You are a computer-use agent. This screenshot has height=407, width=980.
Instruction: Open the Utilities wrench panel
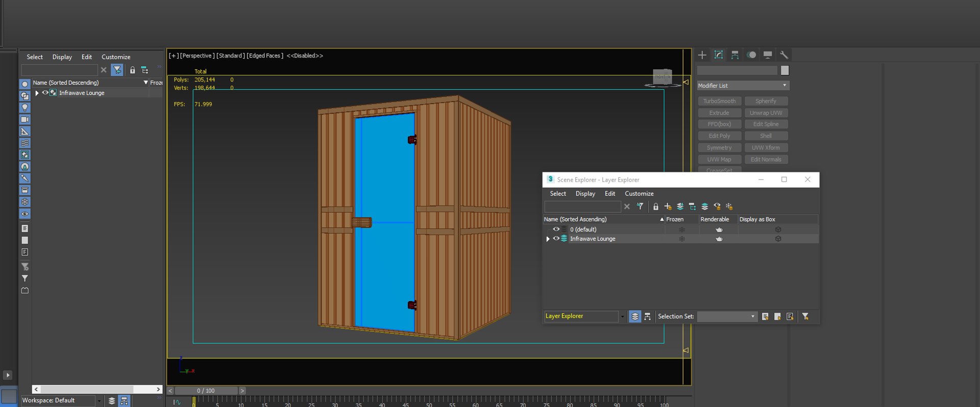[x=784, y=55]
